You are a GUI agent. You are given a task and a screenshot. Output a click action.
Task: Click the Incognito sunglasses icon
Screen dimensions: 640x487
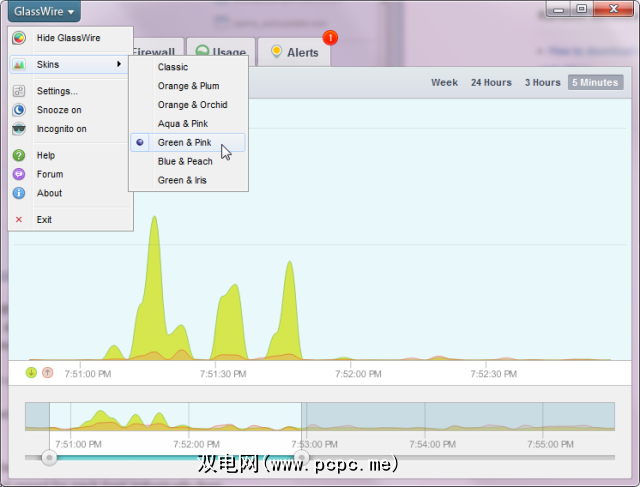pyautogui.click(x=19, y=129)
